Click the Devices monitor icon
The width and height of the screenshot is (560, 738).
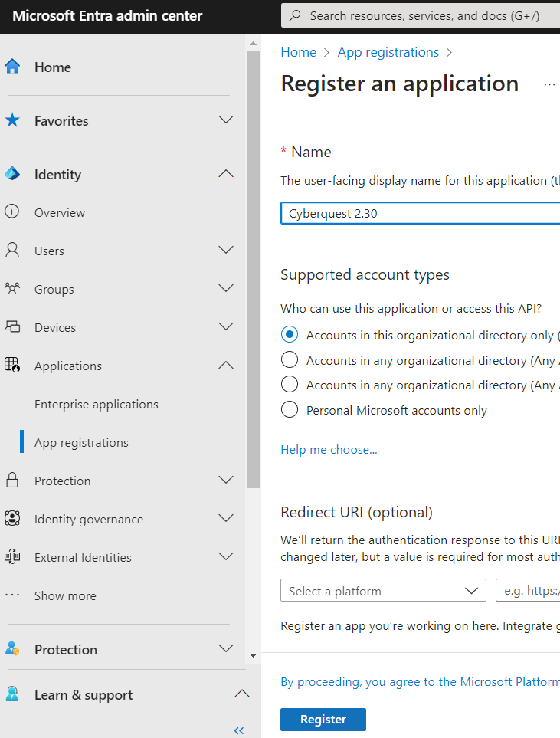tap(12, 326)
